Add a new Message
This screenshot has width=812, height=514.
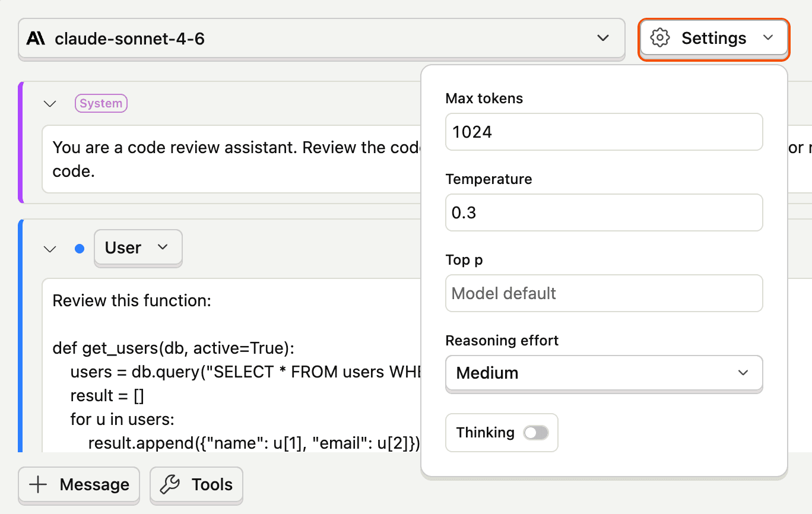[x=79, y=485]
